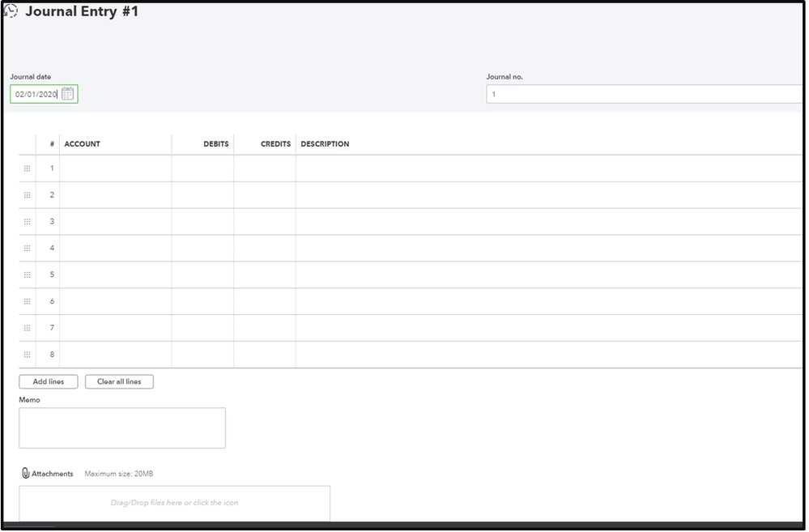Click the Memo label

(x=29, y=400)
